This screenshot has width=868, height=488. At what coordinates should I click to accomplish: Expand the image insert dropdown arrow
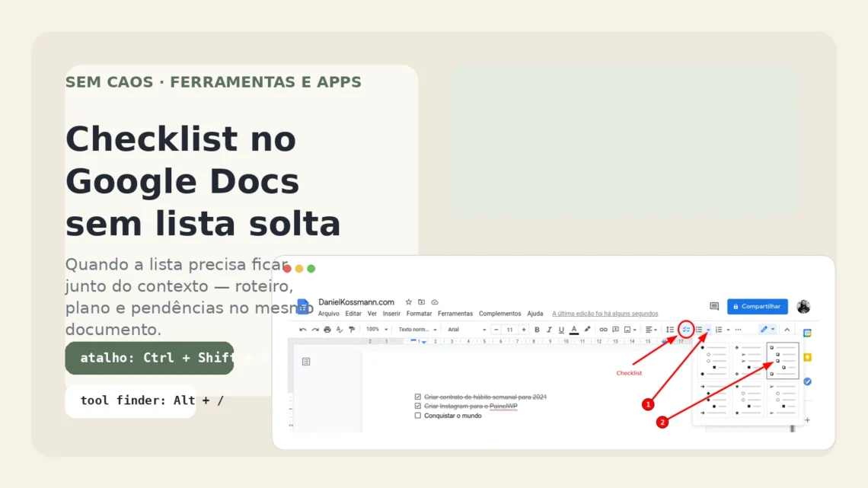click(634, 330)
